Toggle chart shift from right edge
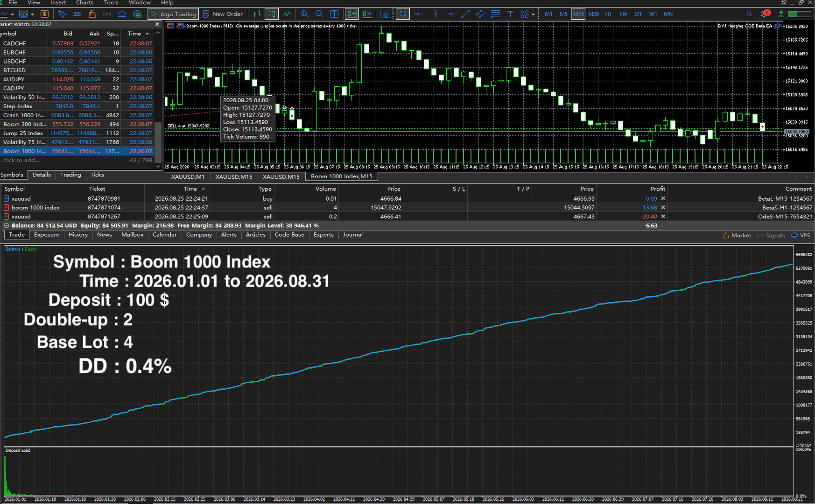Screen dimensions: 815x504 tap(367, 14)
